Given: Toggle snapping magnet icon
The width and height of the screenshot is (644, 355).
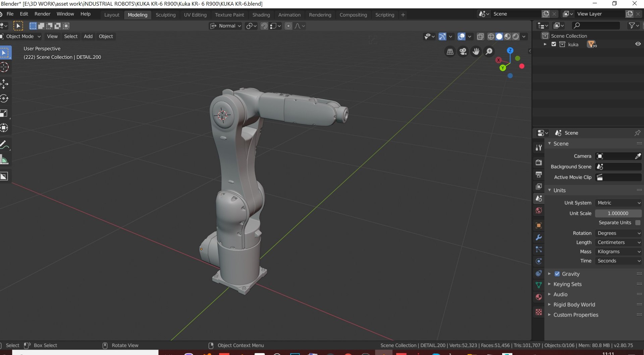Looking at the screenshot, I should (x=264, y=26).
